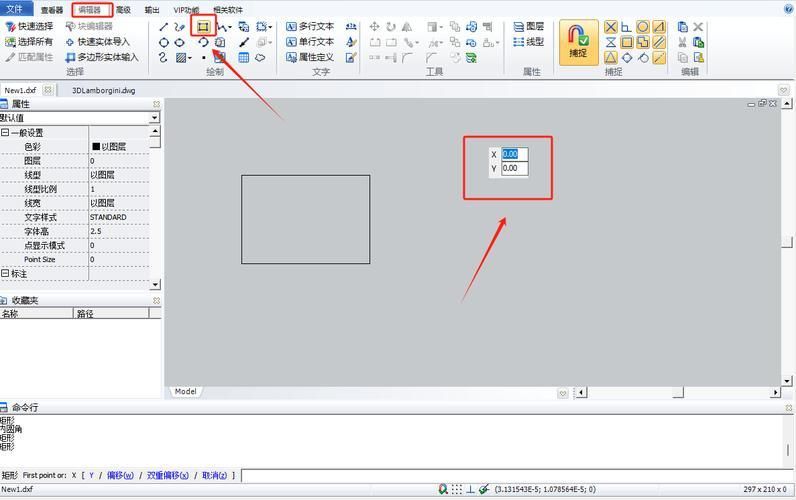Click the Y option in command prompt
Image resolution: width=796 pixels, height=500 pixels.
click(91, 475)
